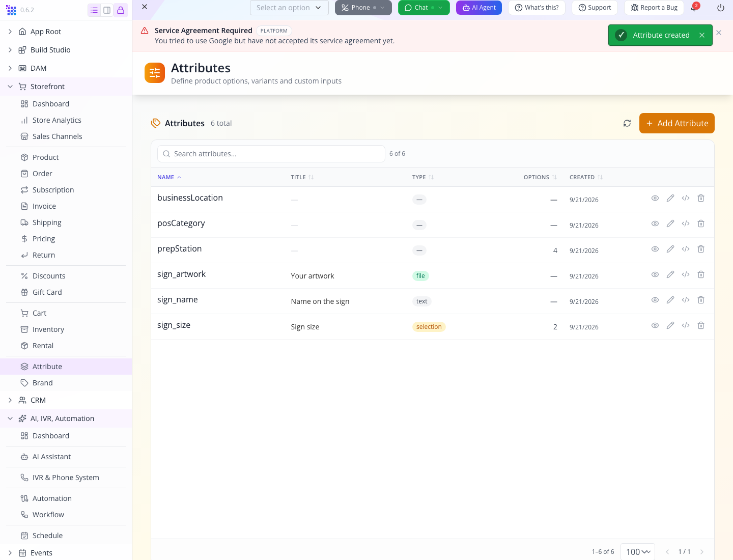Delete the businessLocation attribute

[x=701, y=198]
